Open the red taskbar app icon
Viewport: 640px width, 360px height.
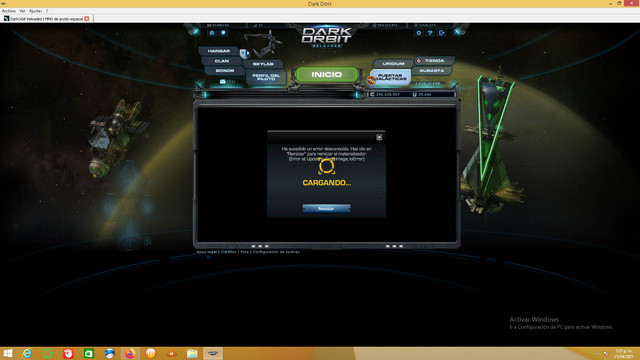pyautogui.click(x=68, y=353)
